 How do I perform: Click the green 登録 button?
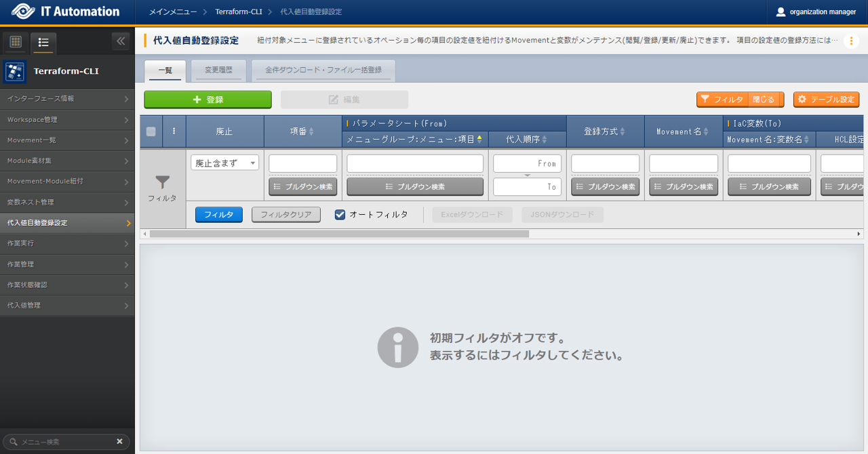(208, 100)
